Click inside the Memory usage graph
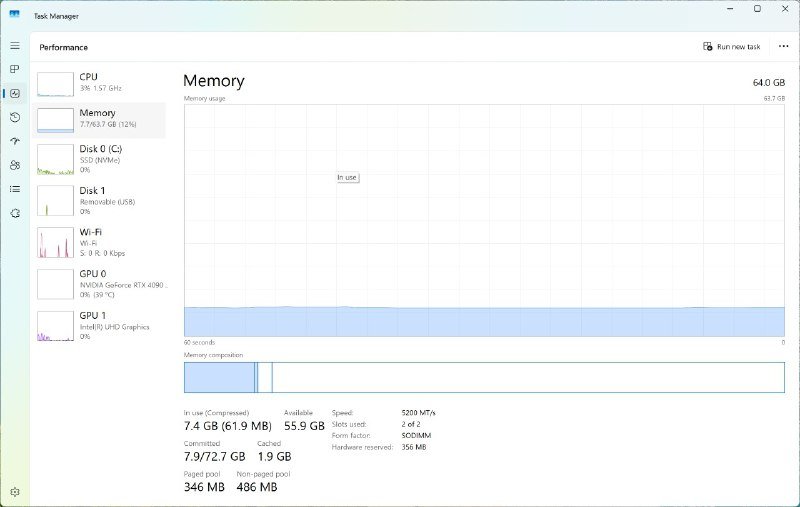This screenshot has width=800, height=507. pyautogui.click(x=484, y=220)
